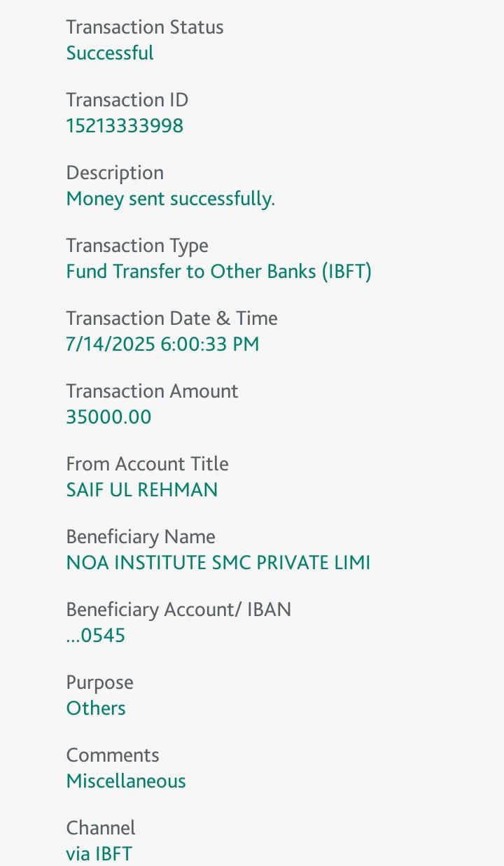504x866 pixels.
Task: Select the amount 35000.00
Action: click(x=108, y=417)
